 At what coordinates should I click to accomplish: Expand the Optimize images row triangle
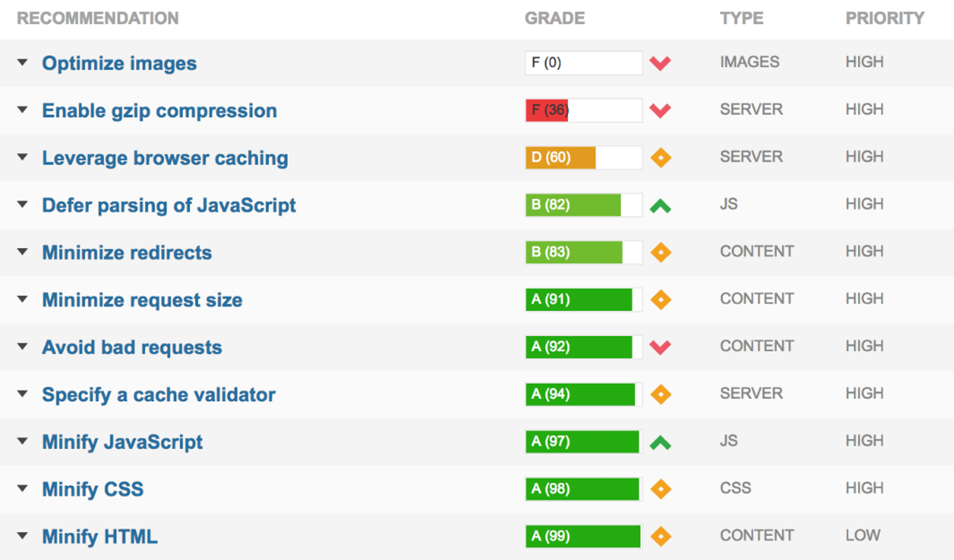22,63
